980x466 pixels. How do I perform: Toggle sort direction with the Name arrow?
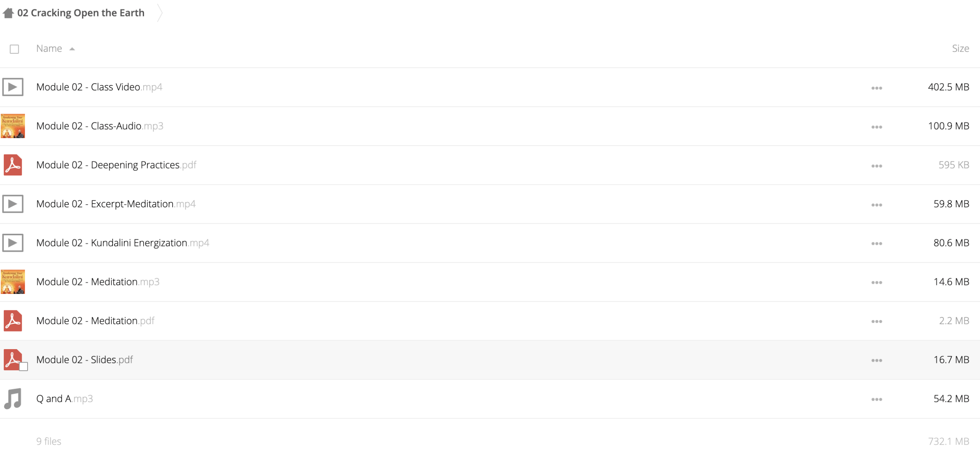(72, 49)
